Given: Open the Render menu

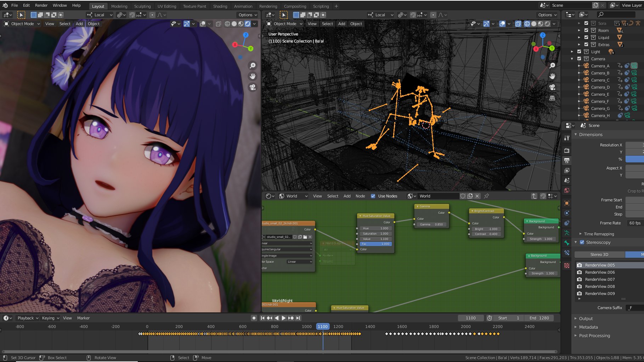Looking at the screenshot, I should point(41,5).
